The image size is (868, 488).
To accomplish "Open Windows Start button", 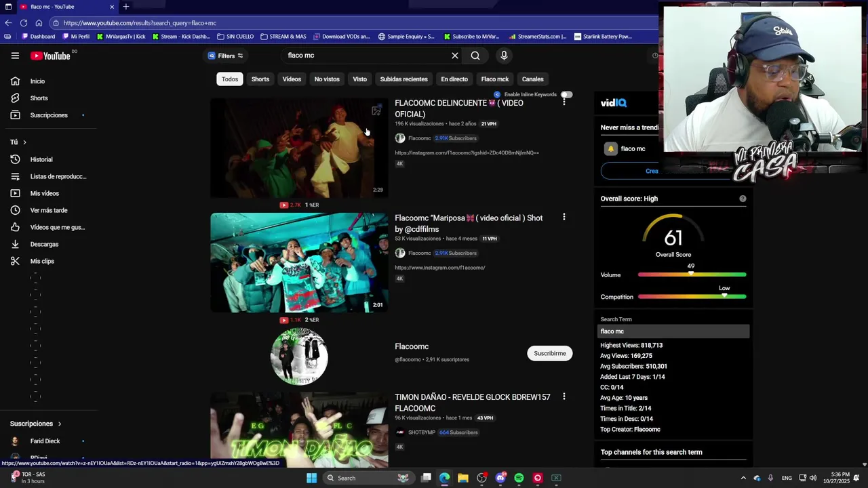I will pyautogui.click(x=311, y=478).
